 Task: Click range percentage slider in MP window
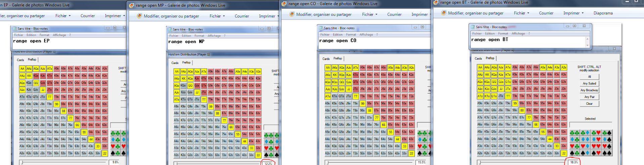coord(217,163)
